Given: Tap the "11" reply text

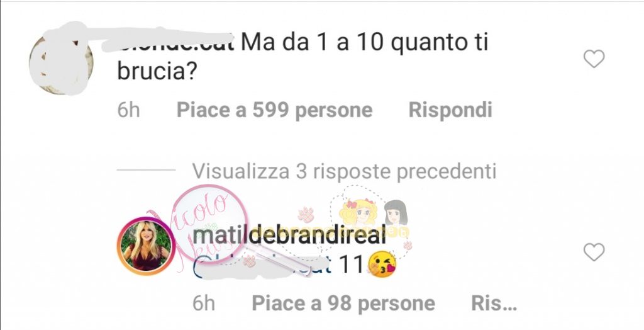Looking at the screenshot, I should pyautogui.click(x=351, y=265).
